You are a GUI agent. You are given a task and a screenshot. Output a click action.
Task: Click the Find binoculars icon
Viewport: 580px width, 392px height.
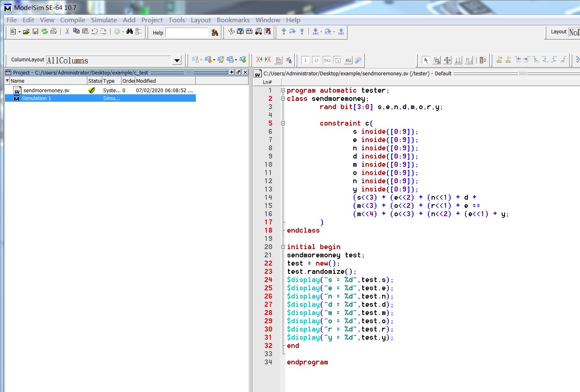pyautogui.click(x=129, y=32)
